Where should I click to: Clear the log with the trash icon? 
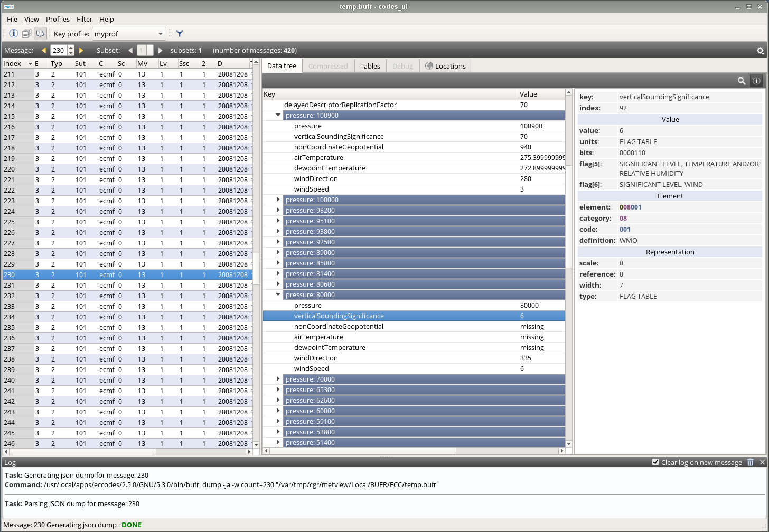pos(750,462)
